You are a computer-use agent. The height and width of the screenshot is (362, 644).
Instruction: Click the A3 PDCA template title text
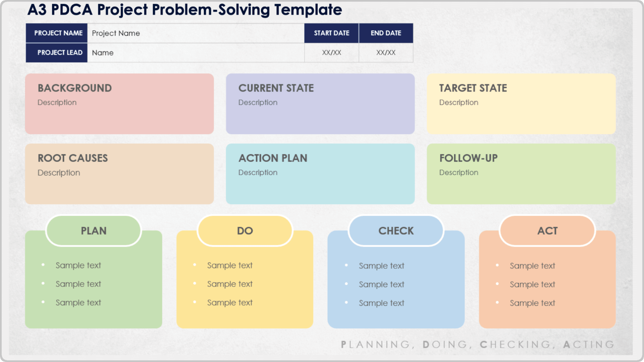tap(184, 10)
